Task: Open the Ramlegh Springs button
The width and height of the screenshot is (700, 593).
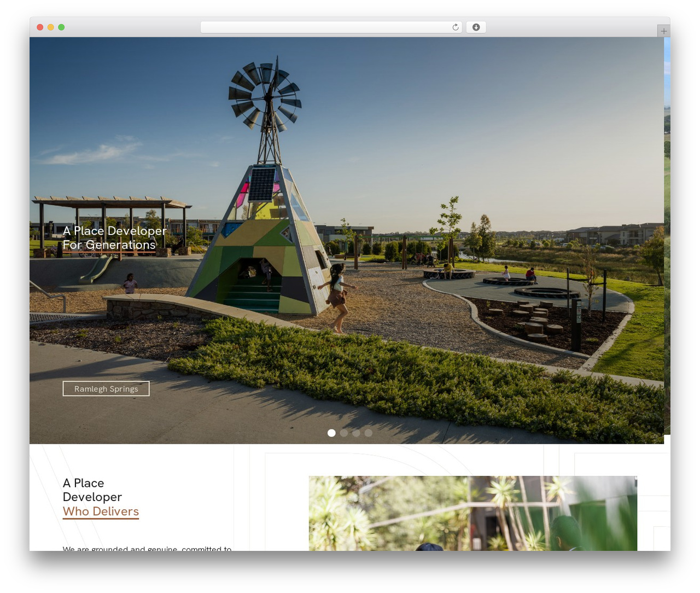Action: coord(106,388)
